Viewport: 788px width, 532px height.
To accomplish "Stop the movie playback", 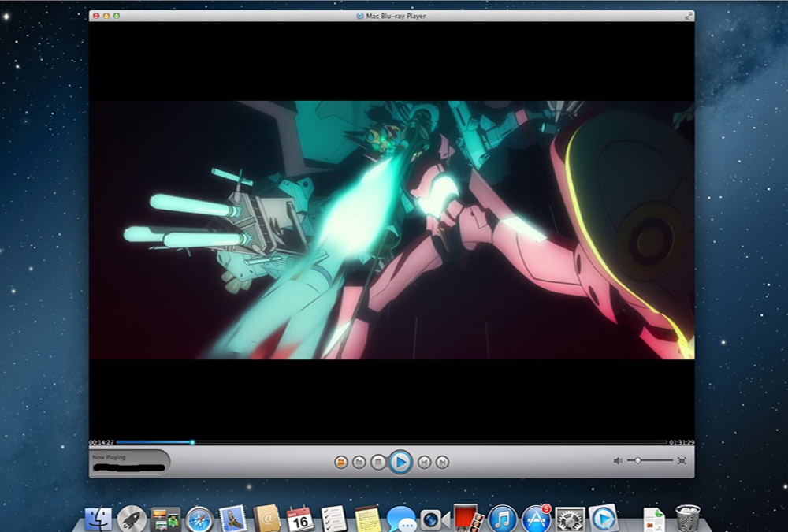I will 378,462.
